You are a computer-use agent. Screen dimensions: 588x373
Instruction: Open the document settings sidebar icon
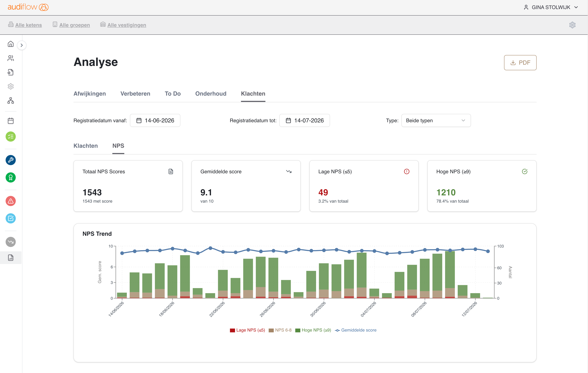tap(10, 72)
